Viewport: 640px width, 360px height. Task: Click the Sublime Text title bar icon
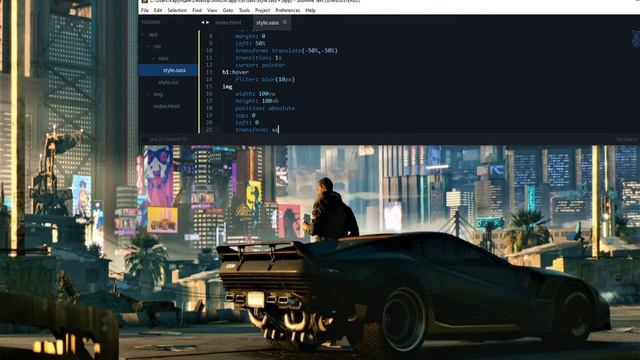tap(144, 1)
